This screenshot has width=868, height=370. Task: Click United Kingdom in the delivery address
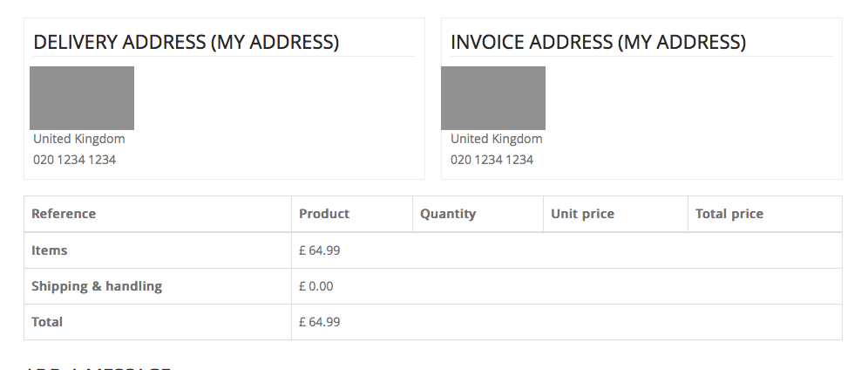point(78,139)
